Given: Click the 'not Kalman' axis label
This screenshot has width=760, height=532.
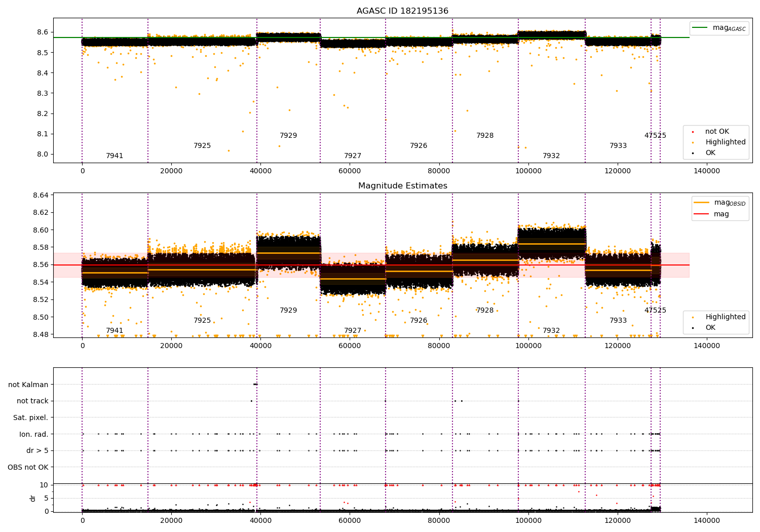Looking at the screenshot, I should coord(28,385).
